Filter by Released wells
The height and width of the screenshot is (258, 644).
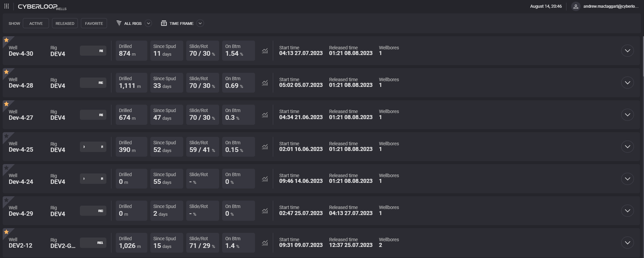coord(65,23)
